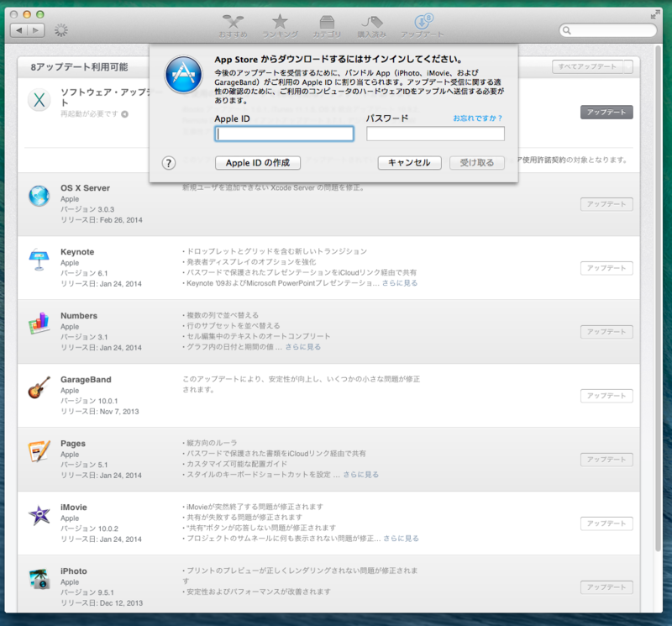
Task: Click the iMovie star icon
Action: (x=39, y=515)
